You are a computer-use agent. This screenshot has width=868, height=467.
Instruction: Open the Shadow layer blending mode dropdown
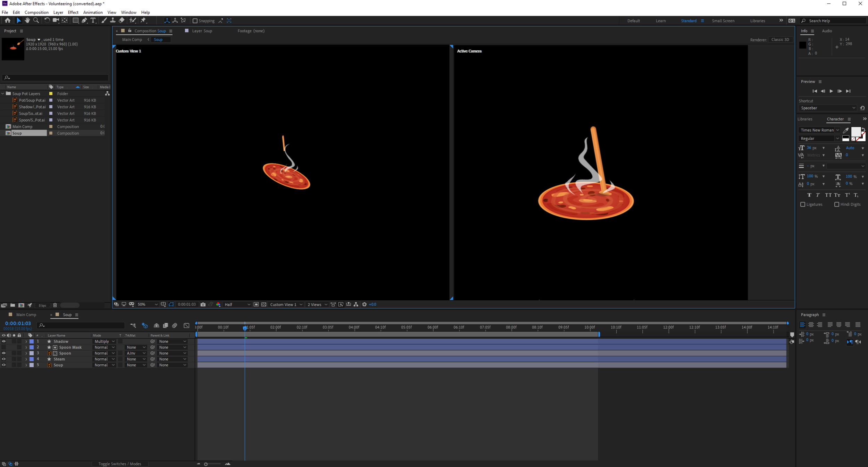pos(104,341)
